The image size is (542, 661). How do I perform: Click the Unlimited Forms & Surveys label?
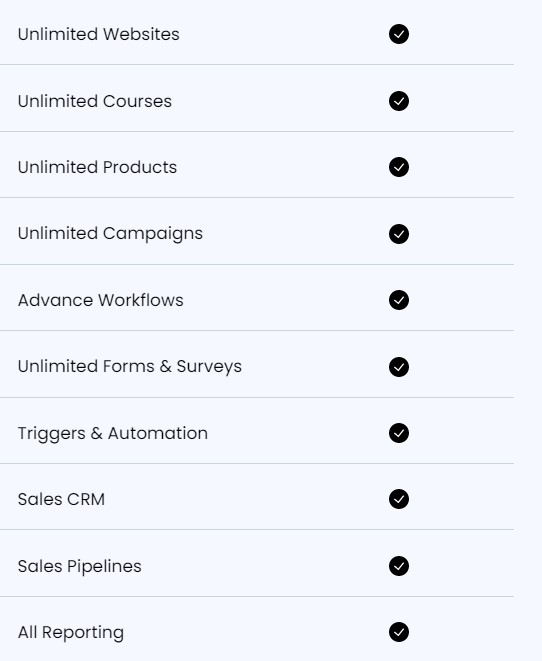coord(130,367)
